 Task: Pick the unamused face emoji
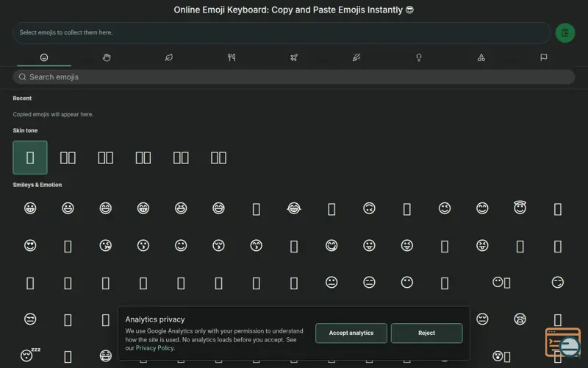30,319
